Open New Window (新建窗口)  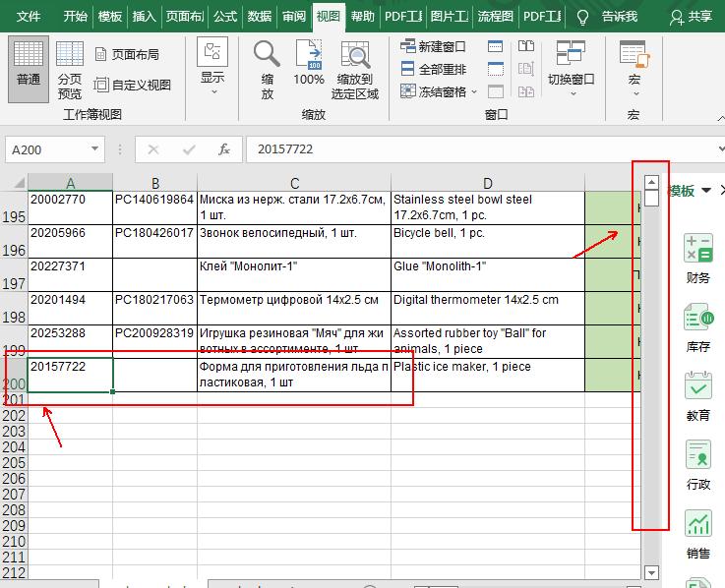433,46
